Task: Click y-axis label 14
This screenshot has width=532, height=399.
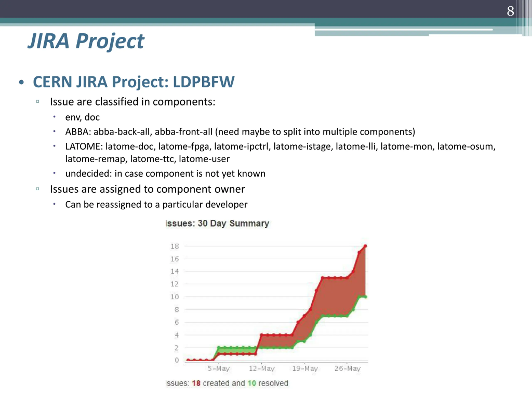Action: coord(175,272)
